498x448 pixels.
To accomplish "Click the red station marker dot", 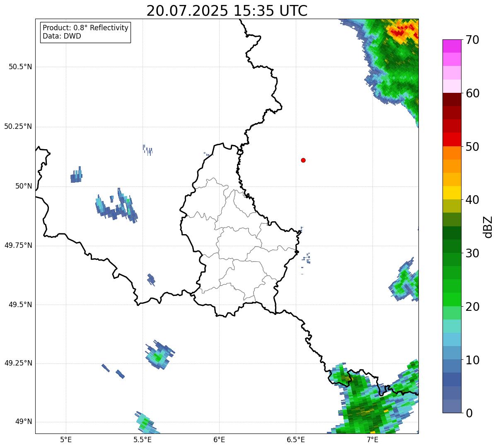I will (303, 160).
